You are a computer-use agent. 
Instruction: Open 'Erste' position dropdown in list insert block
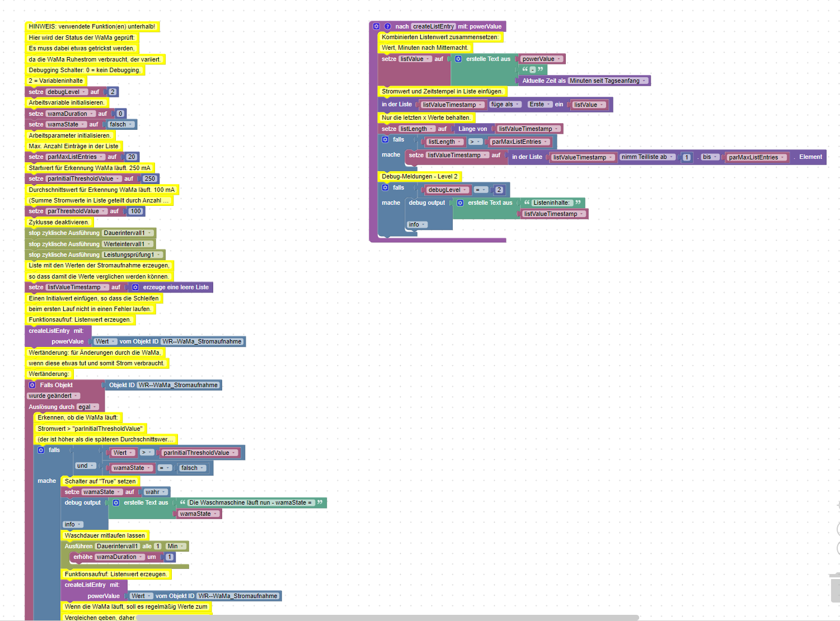pyautogui.click(x=540, y=104)
